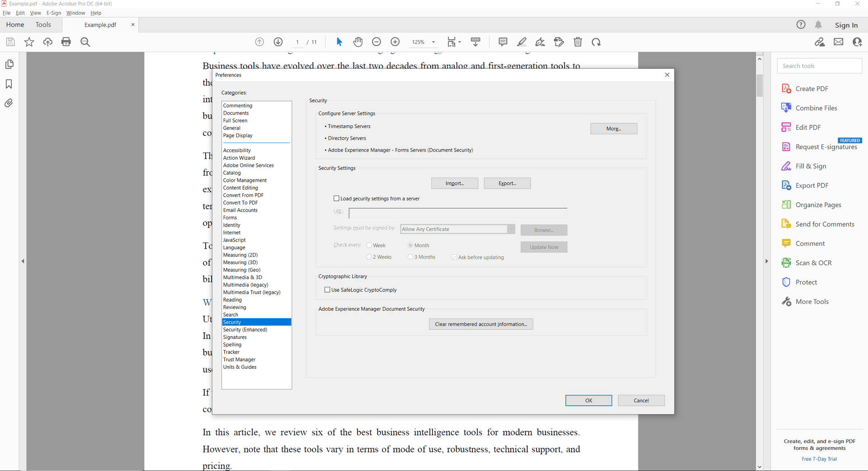Switch to the Tools tab
868x471 pixels.
click(x=43, y=25)
